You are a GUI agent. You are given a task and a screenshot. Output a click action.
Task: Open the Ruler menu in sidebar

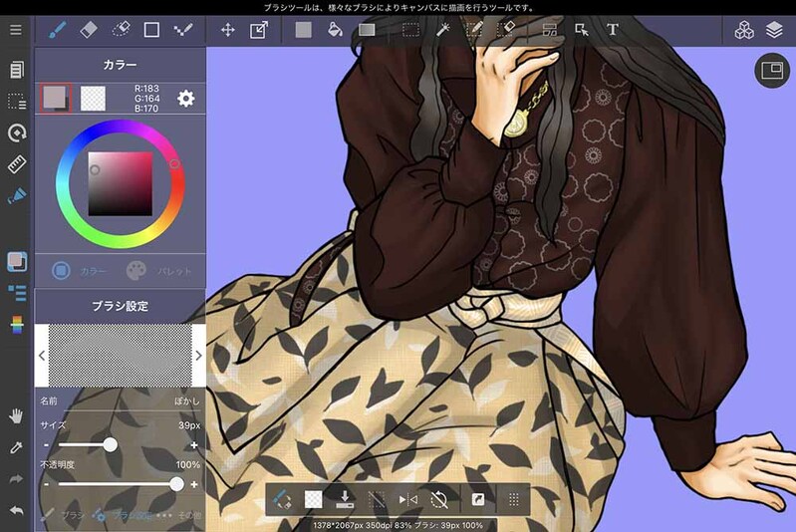coord(17,164)
